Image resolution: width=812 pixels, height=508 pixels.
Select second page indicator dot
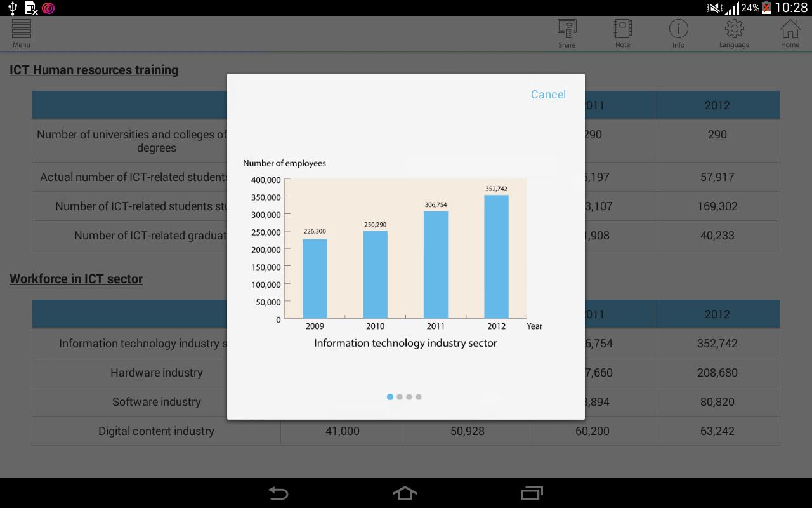(400, 397)
